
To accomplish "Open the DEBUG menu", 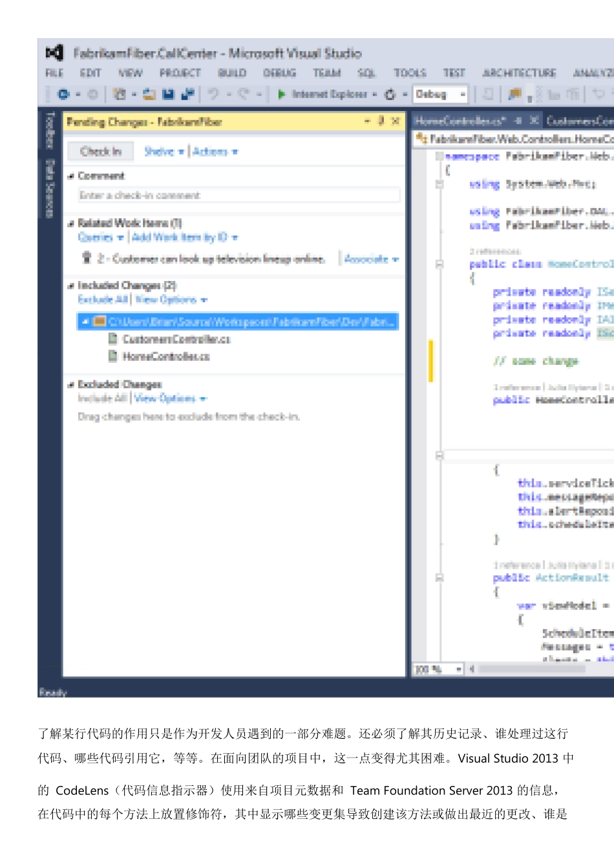I will [x=279, y=73].
